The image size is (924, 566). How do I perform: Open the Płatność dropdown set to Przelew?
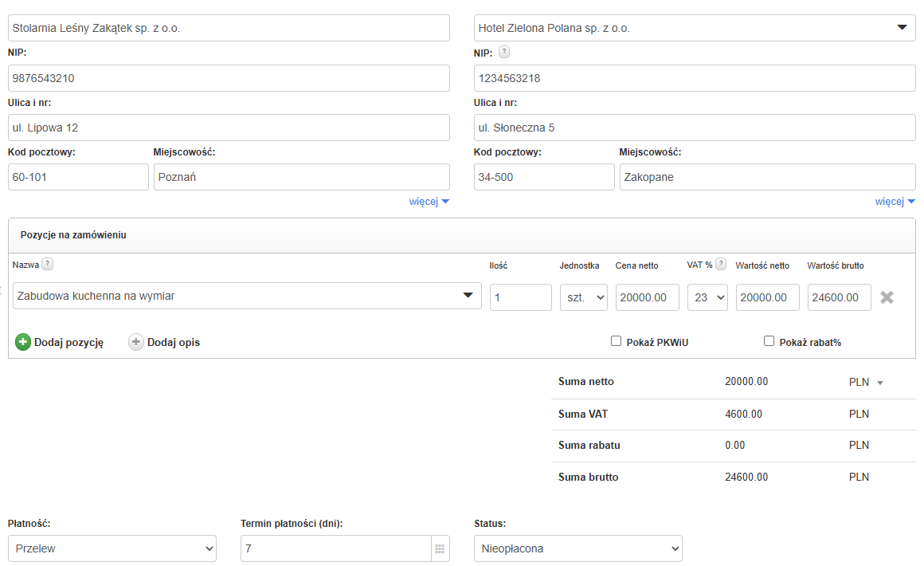pyautogui.click(x=112, y=549)
